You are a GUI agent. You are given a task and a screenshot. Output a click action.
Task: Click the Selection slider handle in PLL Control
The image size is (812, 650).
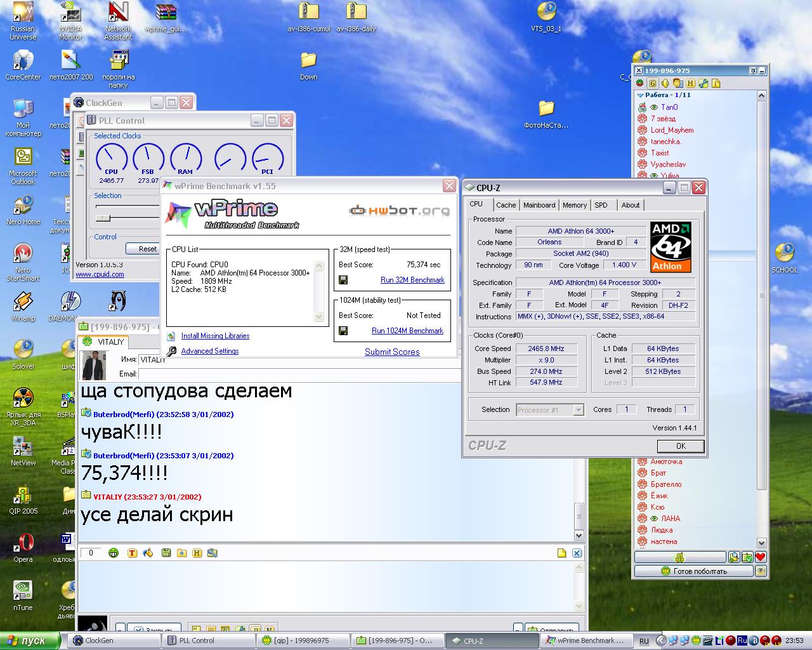point(103,218)
